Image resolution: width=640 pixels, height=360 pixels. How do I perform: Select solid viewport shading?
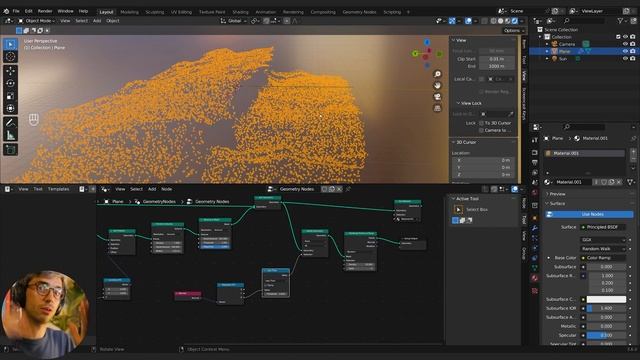coord(500,21)
